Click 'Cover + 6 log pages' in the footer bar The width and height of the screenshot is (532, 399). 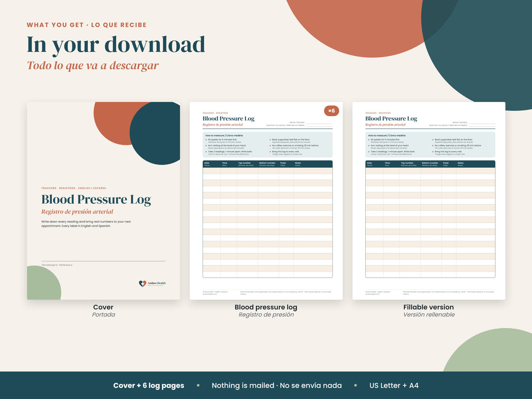(149, 385)
